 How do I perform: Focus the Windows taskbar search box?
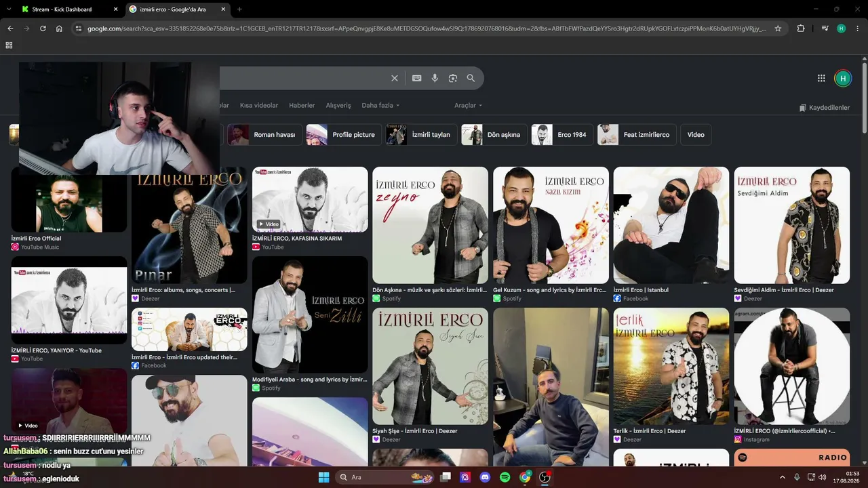click(384, 477)
